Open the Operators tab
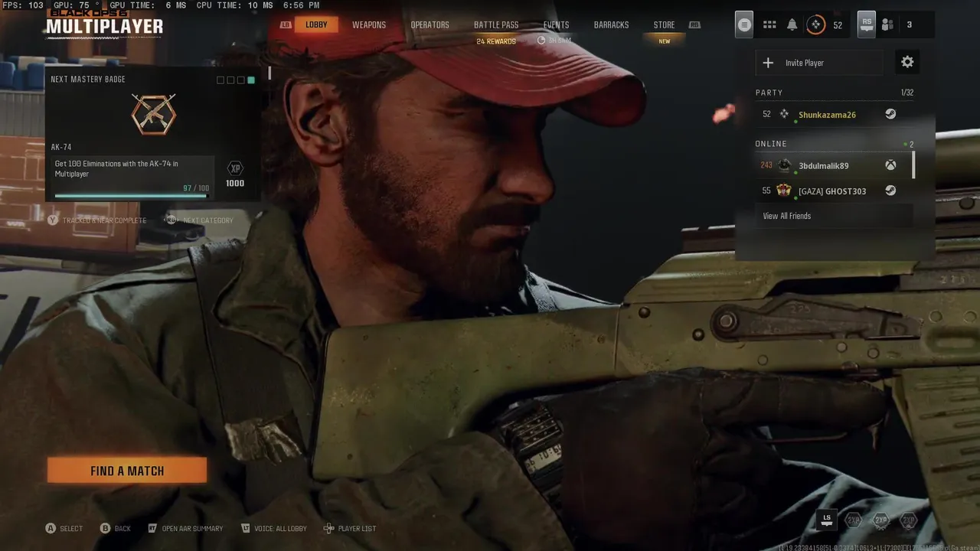The width and height of the screenshot is (980, 551). 430,25
